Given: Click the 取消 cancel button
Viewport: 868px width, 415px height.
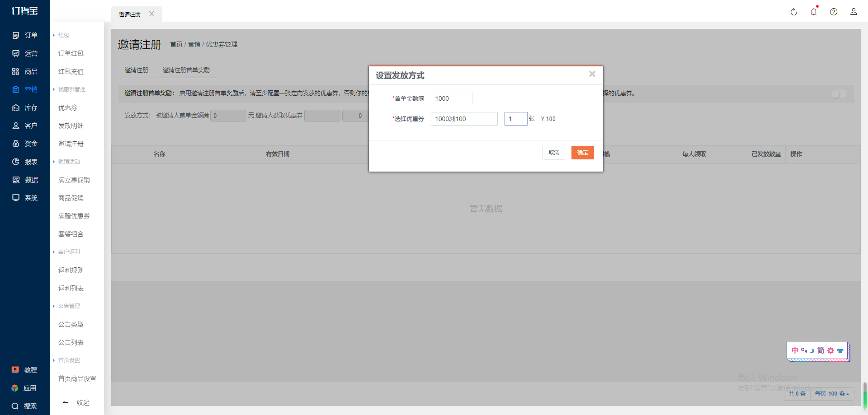Looking at the screenshot, I should 554,153.
